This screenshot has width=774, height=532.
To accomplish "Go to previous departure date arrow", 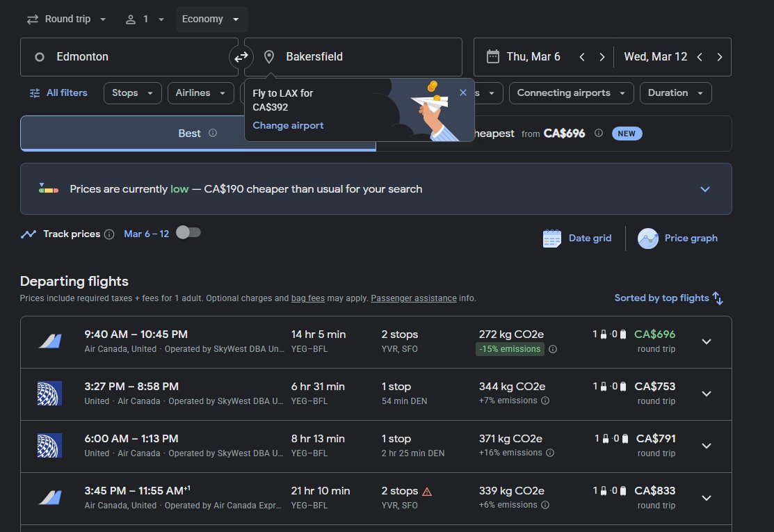I will point(582,57).
